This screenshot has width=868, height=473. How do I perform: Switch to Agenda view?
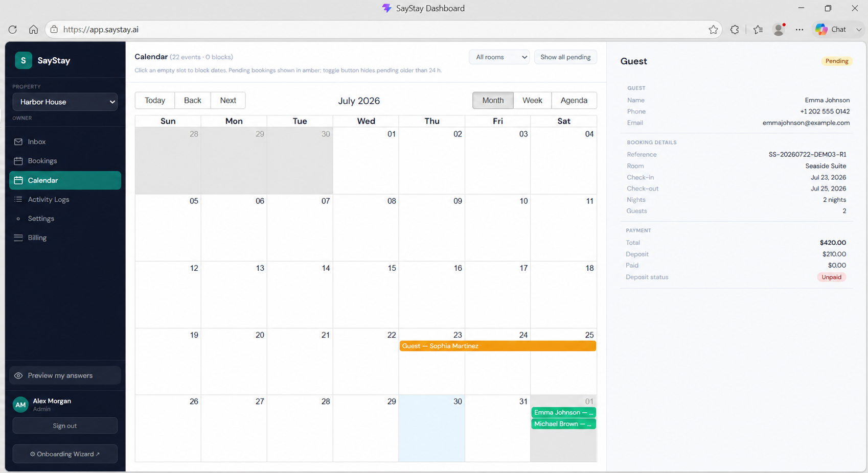(x=574, y=101)
